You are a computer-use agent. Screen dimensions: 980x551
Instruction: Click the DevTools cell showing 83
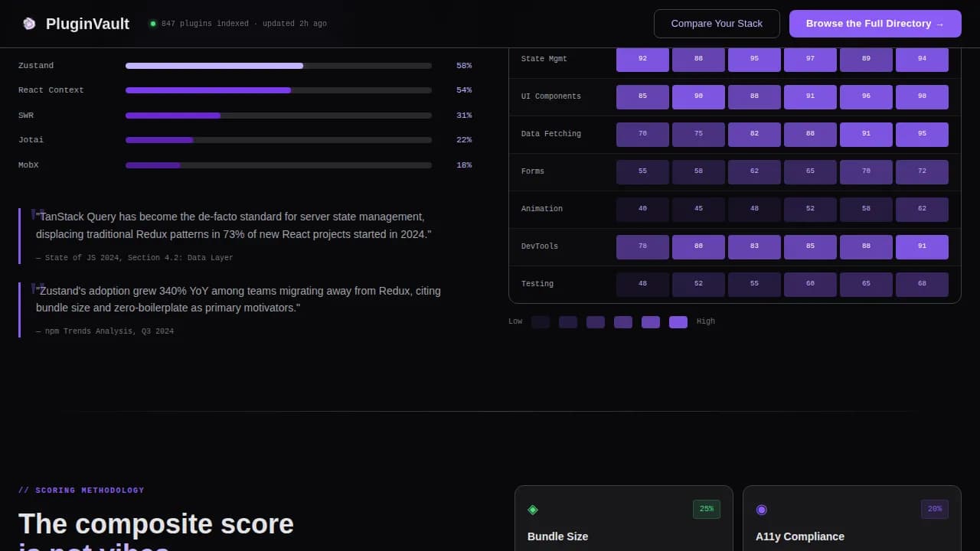(754, 247)
